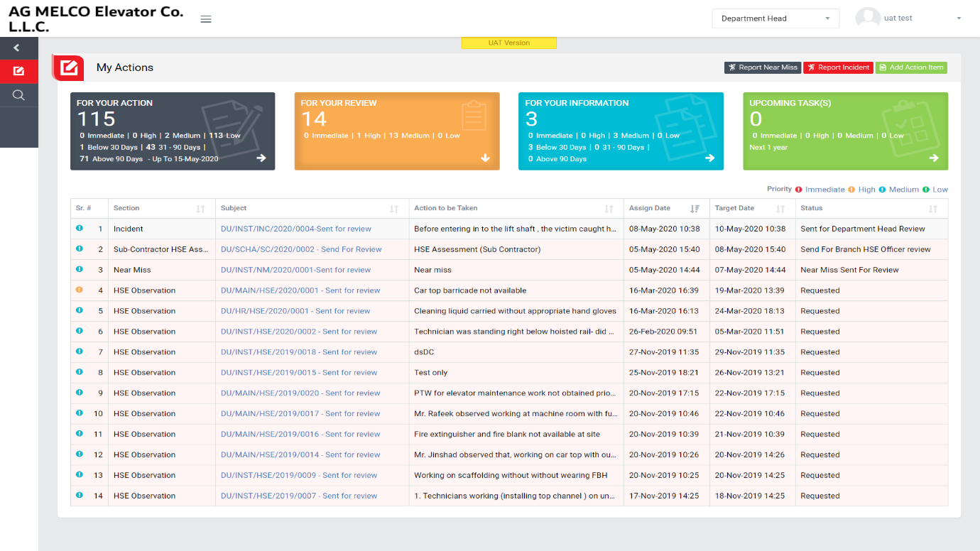The width and height of the screenshot is (980, 551).
Task: Open DU/INST/NM/2020/0001 link
Action: coord(295,270)
